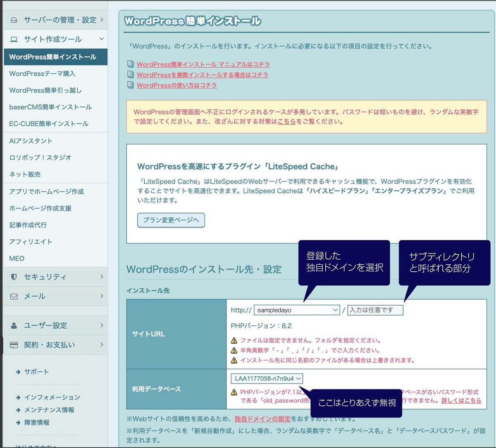
Task: Open EC-CUBE簡単インストール menu item
Action: point(49,123)
